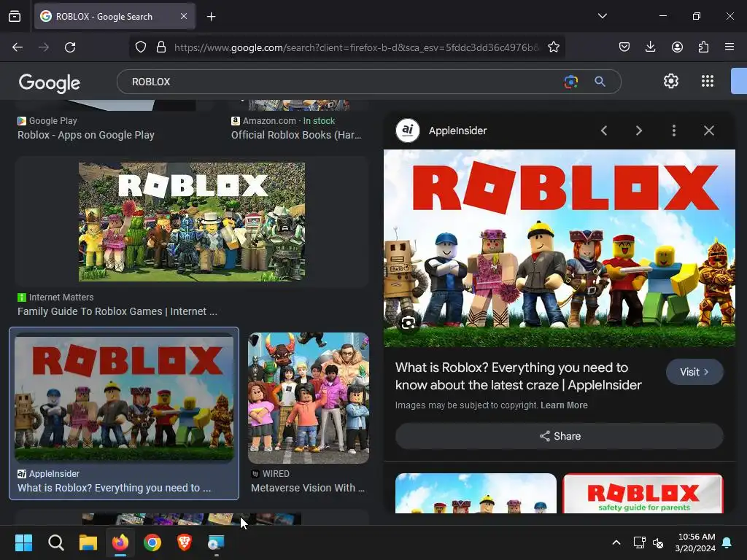This screenshot has height=560, width=747.
Task: Close the ROBLOX - Google Search tab
Action: coord(184,16)
